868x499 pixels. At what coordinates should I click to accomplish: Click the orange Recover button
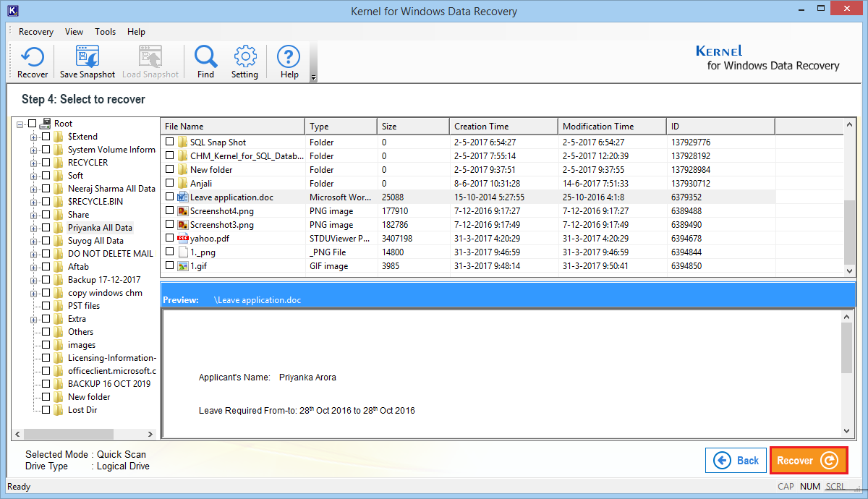tap(808, 461)
